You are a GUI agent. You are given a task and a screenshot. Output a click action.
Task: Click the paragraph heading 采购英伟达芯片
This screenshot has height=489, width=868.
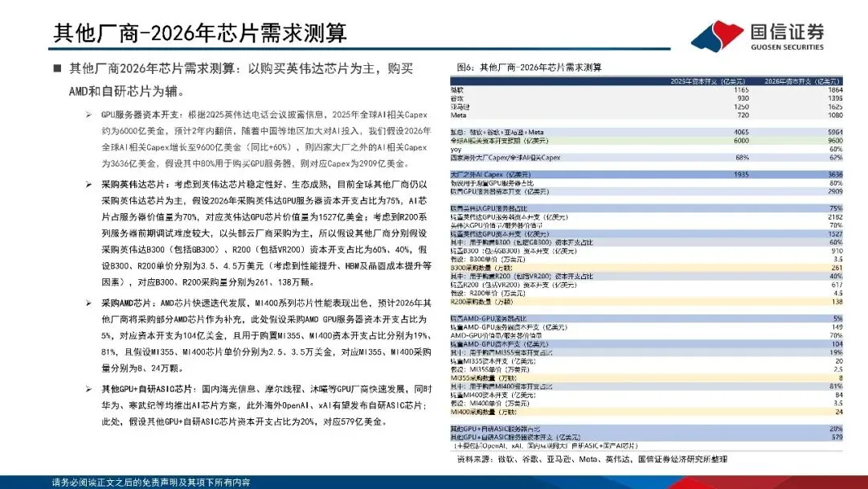pyautogui.click(x=133, y=184)
